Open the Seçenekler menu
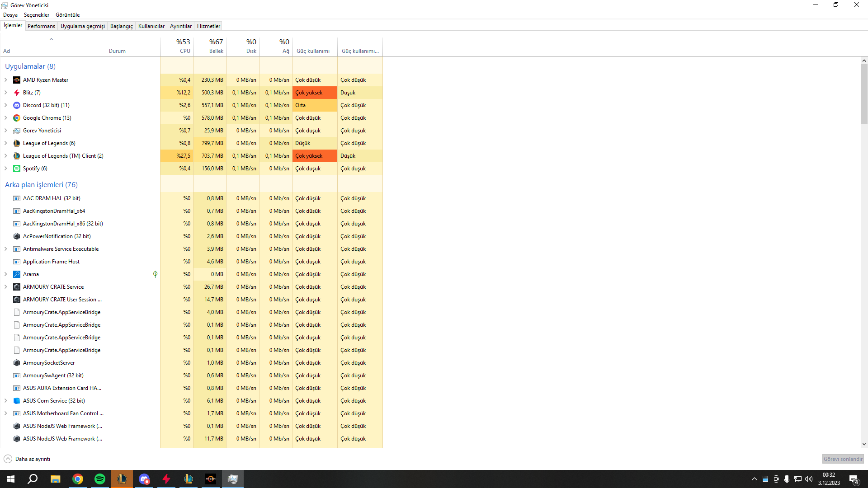The image size is (868, 488). pyautogui.click(x=36, y=15)
